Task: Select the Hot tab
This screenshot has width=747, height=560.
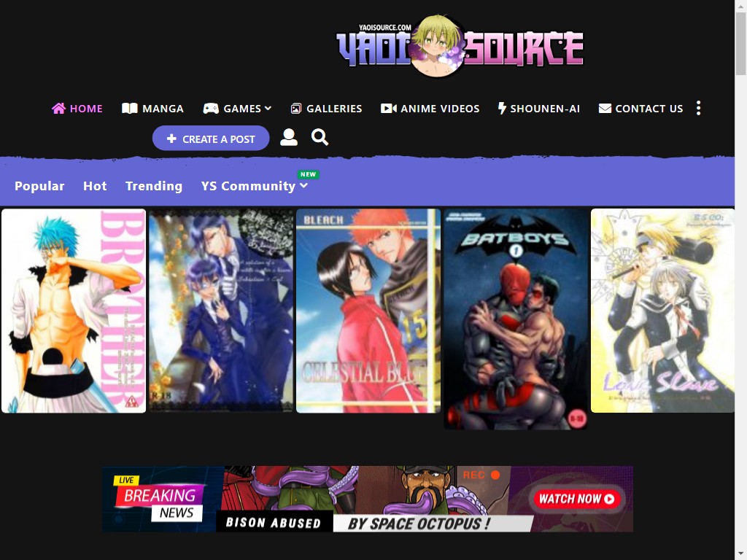Action: (95, 186)
